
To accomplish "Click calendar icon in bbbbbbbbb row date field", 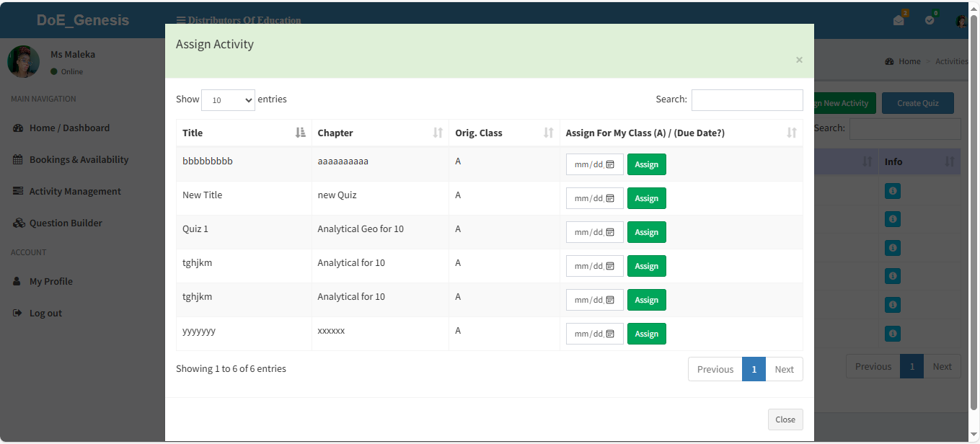I will click(610, 164).
